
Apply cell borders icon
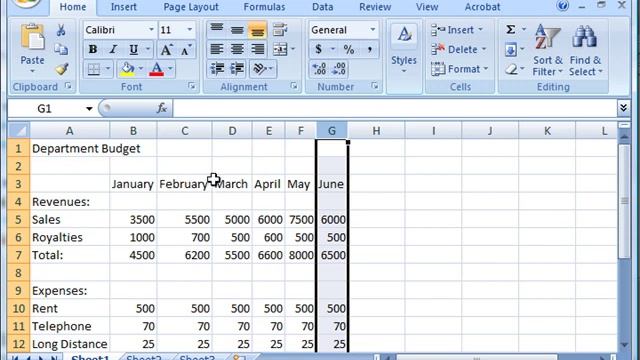[x=94, y=69]
